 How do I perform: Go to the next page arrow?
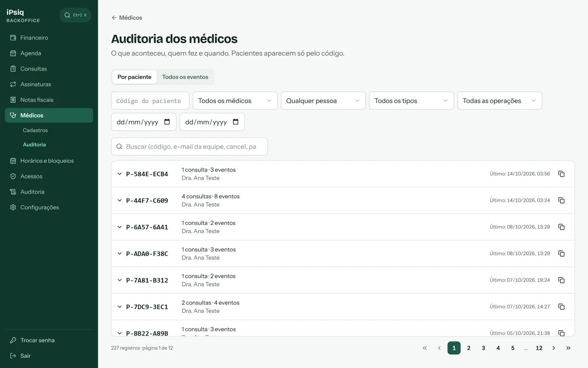[x=553, y=348]
